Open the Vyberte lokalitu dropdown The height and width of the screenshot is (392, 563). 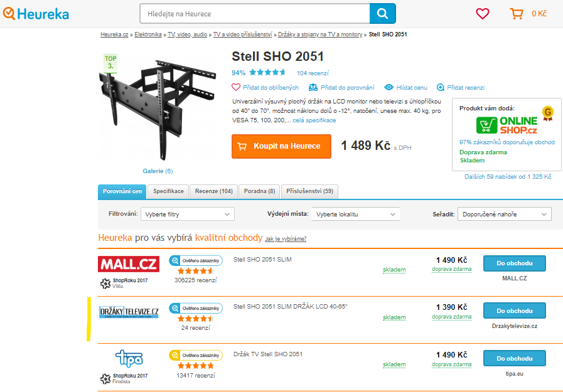coord(355,214)
